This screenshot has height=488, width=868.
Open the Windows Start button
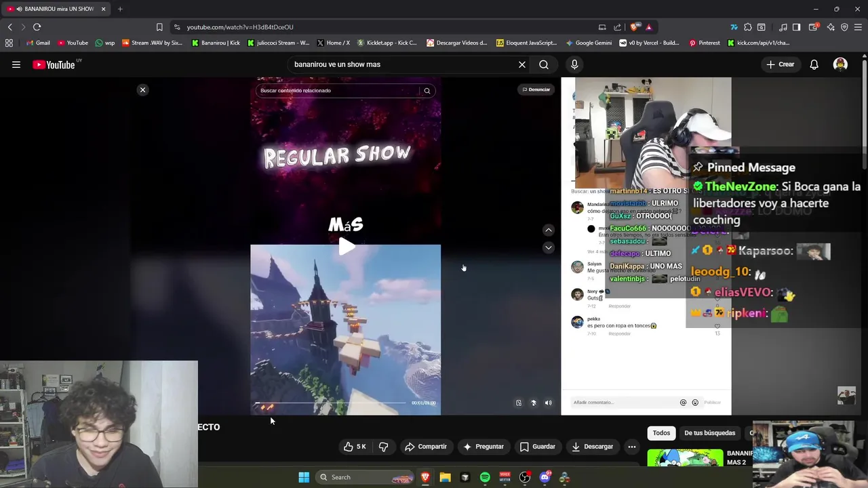click(x=304, y=477)
